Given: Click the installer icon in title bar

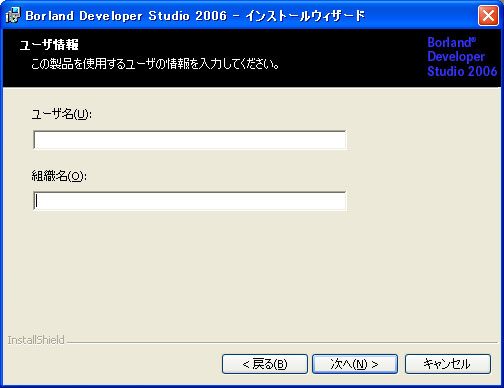Looking at the screenshot, I should [x=13, y=15].
